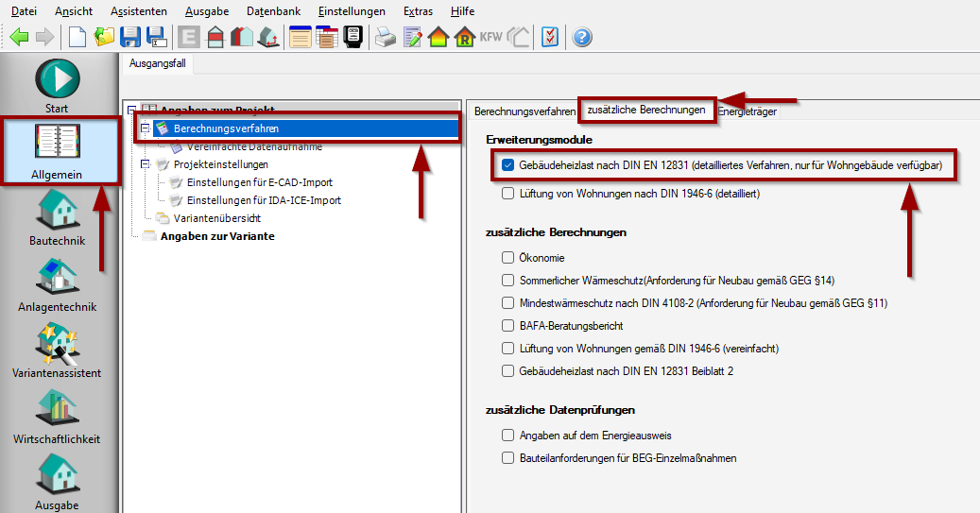980x513 pixels.
Task: Enable the Ökonomie checkbox
Action: pos(508,257)
